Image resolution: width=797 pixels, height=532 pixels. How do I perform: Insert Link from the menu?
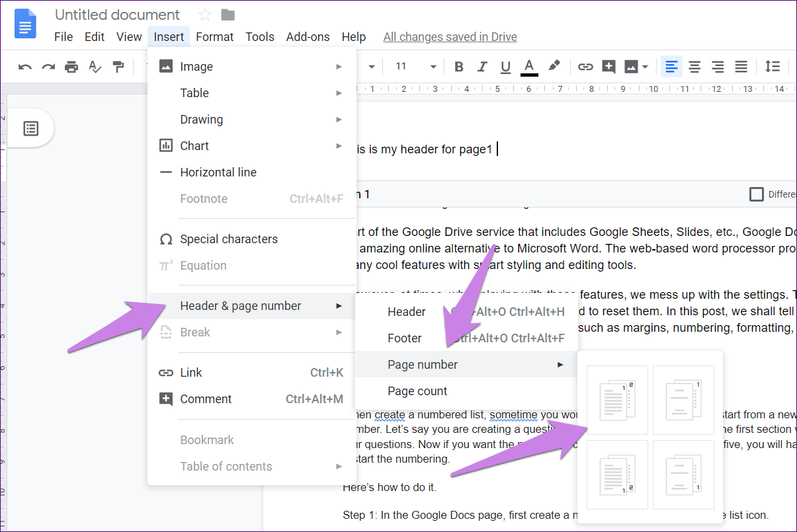pyautogui.click(x=252, y=373)
